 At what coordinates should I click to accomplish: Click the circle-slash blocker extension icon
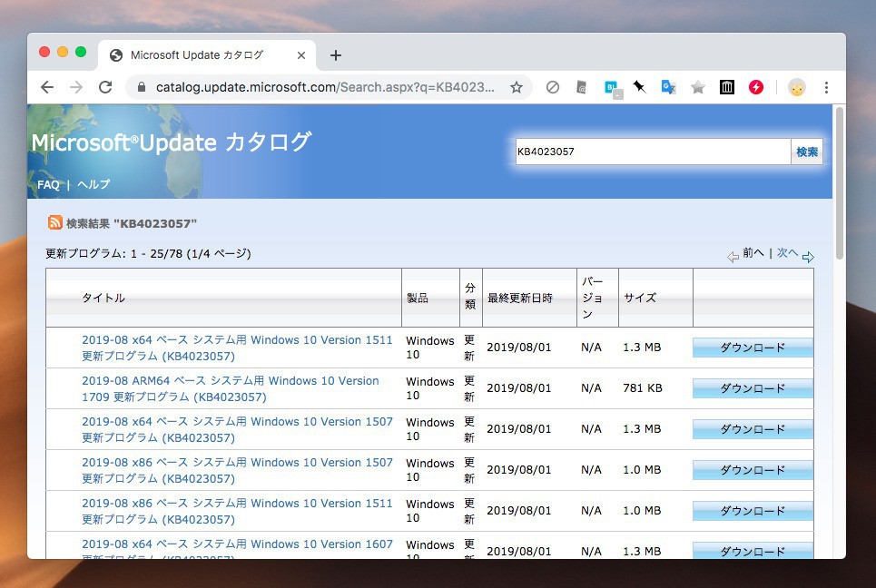(x=552, y=87)
